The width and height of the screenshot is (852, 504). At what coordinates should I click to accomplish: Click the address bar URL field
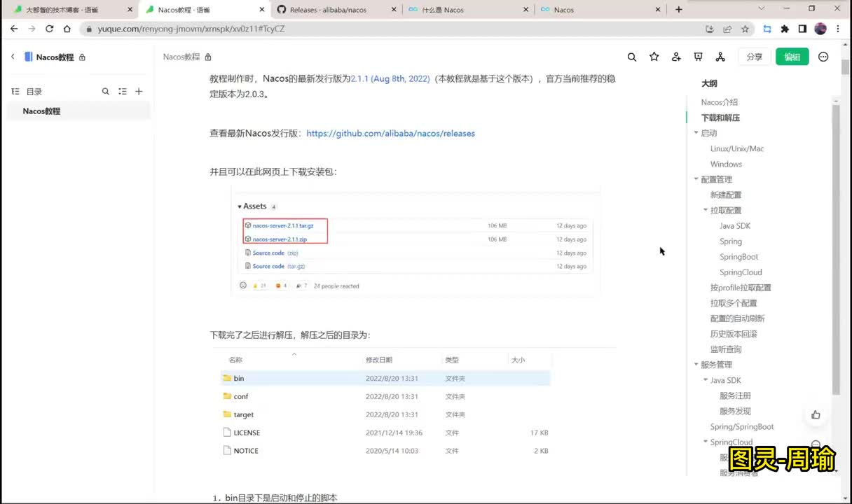tap(392, 29)
